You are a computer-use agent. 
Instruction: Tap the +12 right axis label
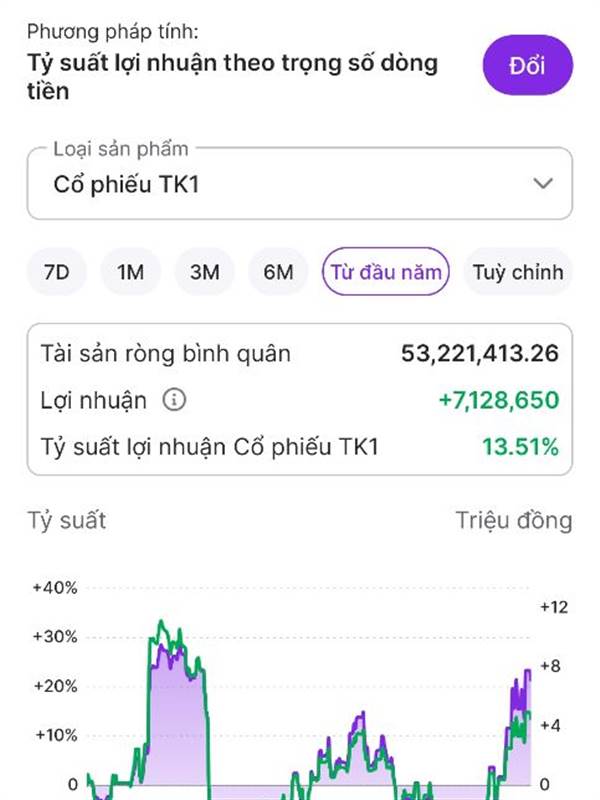point(553,606)
